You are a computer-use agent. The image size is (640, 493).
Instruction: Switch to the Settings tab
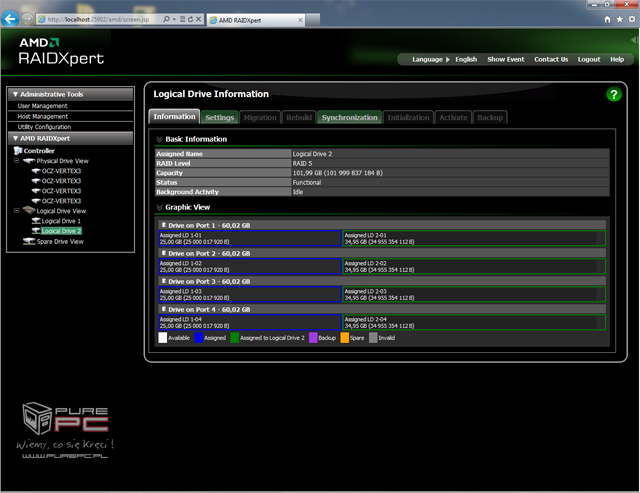220,118
